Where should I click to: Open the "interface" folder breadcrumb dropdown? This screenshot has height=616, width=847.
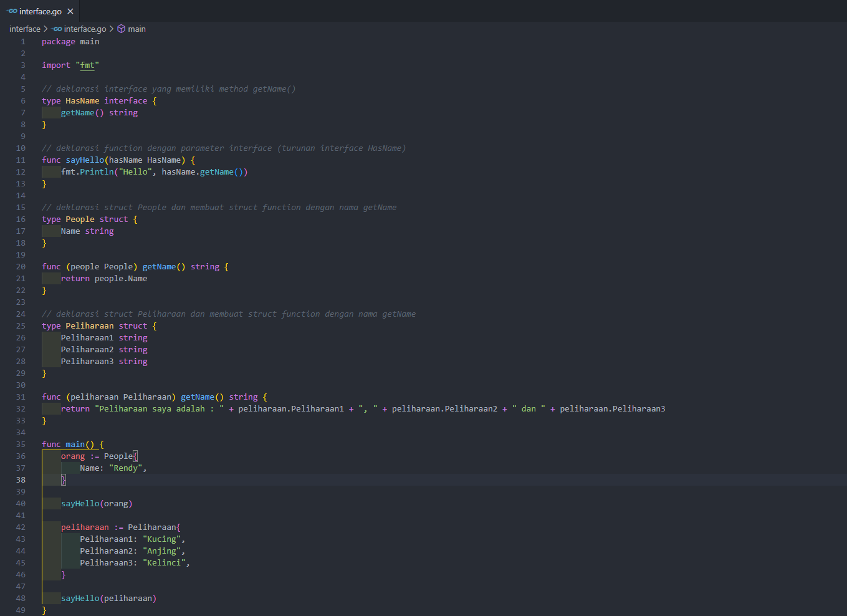tap(24, 29)
